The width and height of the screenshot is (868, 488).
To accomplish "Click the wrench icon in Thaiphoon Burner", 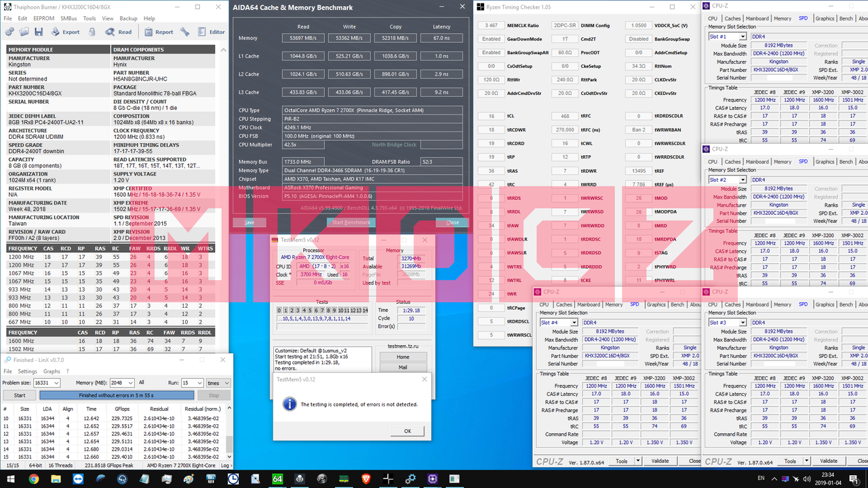I will (185, 32).
